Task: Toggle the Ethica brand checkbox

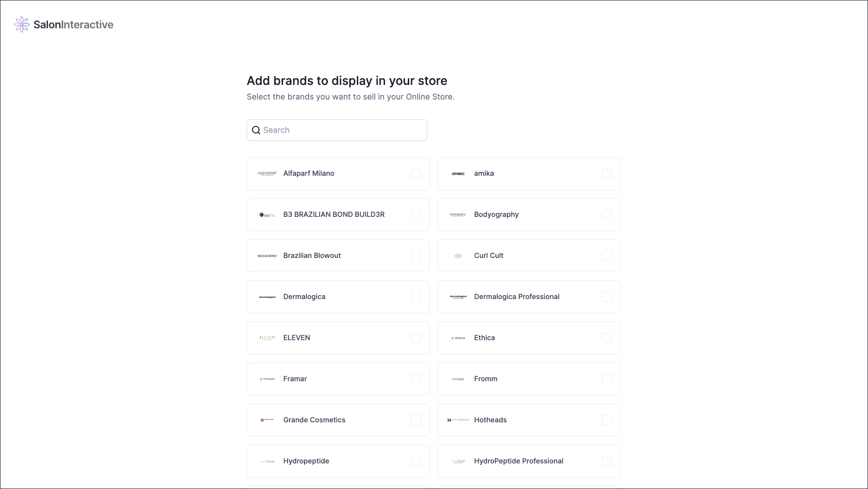Action: coord(606,337)
